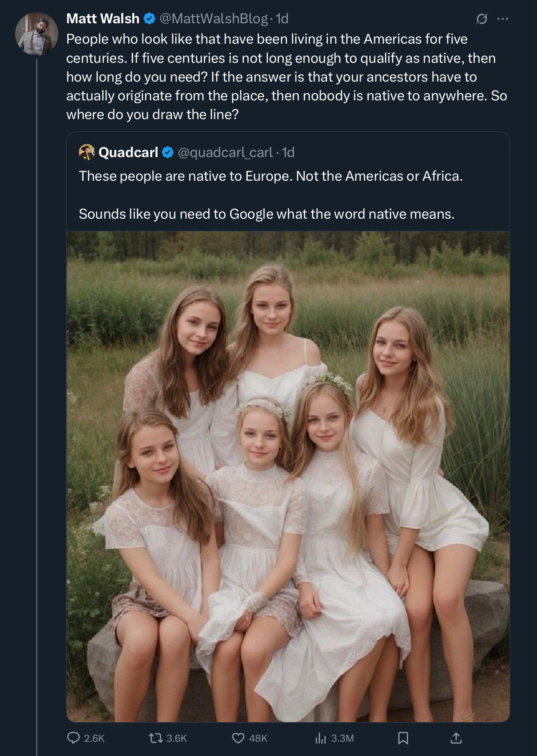Bookmark this post
Viewport: 537px width, 756px height.
(x=403, y=738)
